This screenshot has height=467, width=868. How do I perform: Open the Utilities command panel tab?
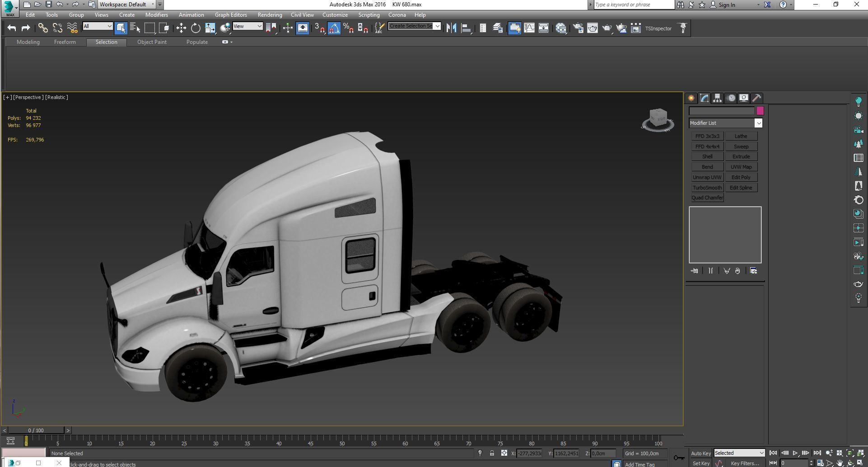[757, 98]
